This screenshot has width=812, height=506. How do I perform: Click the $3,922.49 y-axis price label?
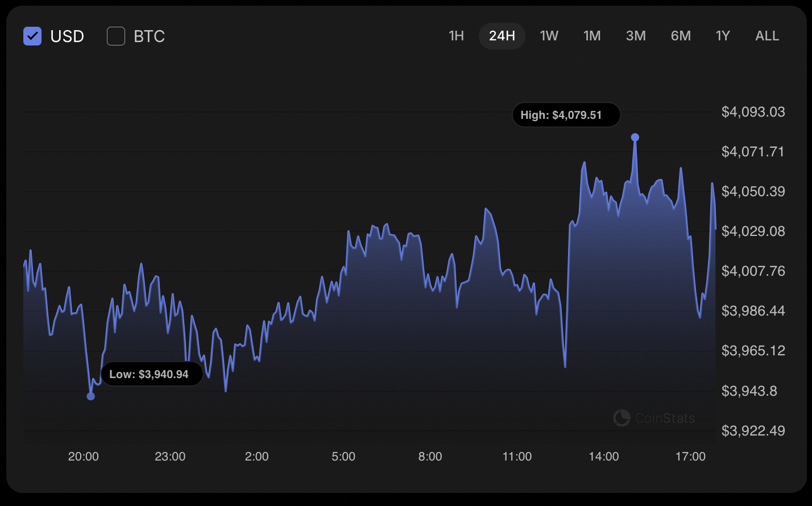pyautogui.click(x=753, y=431)
